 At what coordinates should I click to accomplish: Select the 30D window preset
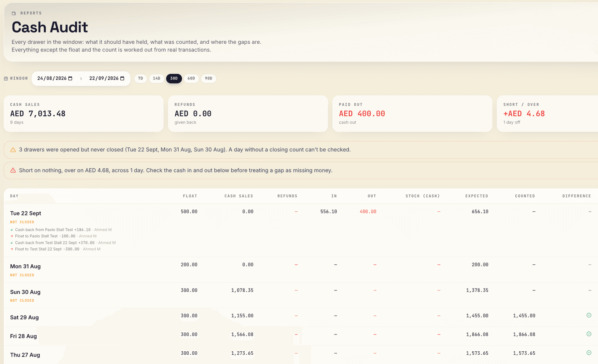point(174,78)
